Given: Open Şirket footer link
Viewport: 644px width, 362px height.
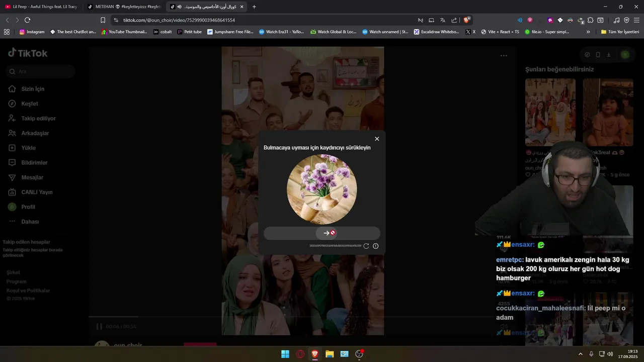Looking at the screenshot, I should click(x=13, y=273).
